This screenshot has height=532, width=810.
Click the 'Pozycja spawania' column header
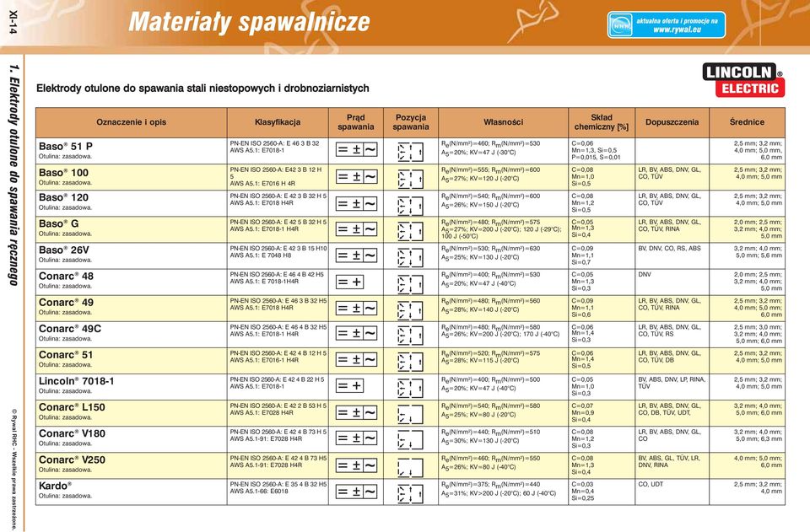pos(411,122)
